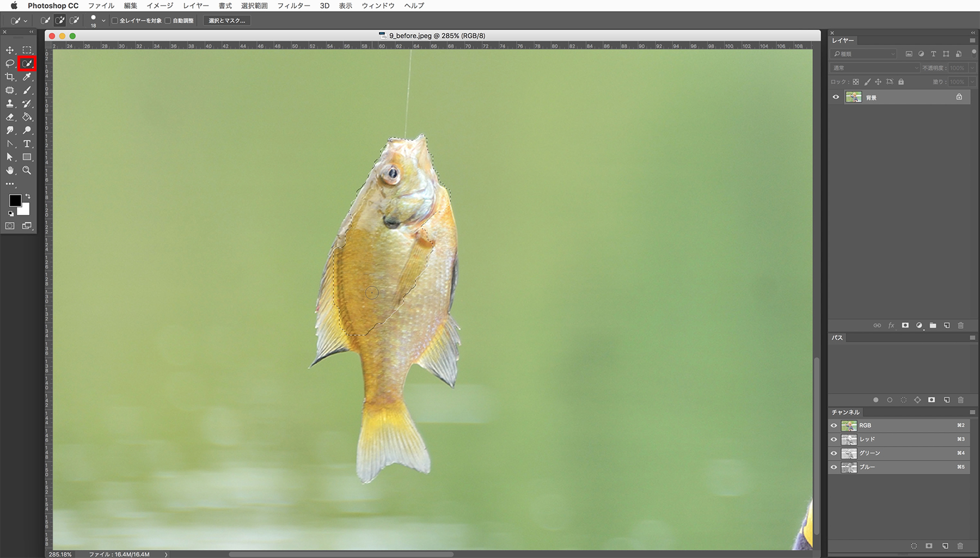Viewport: 980px width, 558px height.
Task: Select the Hand tool
Action: [10, 170]
